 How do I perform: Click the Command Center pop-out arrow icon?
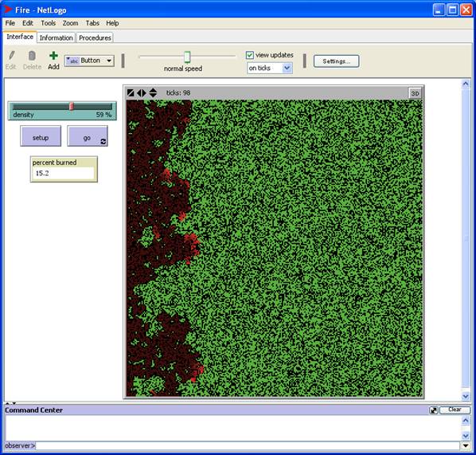434,410
